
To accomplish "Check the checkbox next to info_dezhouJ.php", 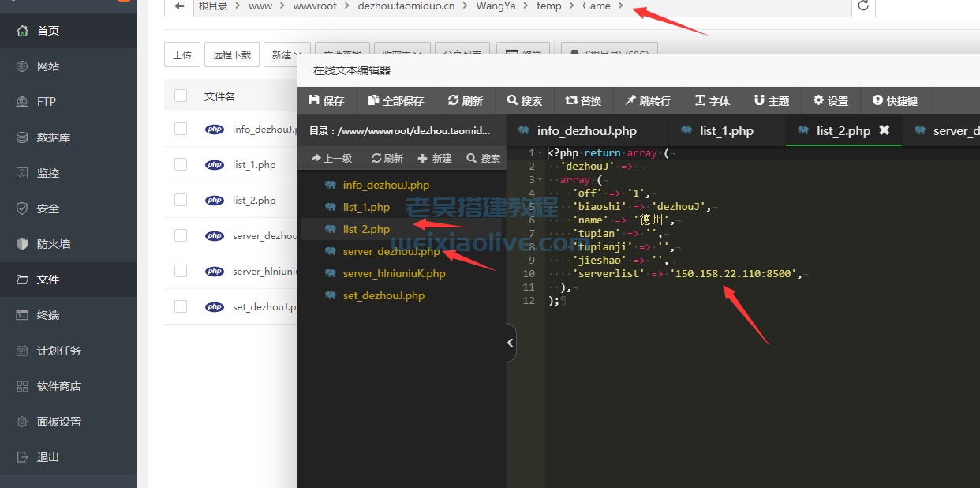I will tap(180, 129).
